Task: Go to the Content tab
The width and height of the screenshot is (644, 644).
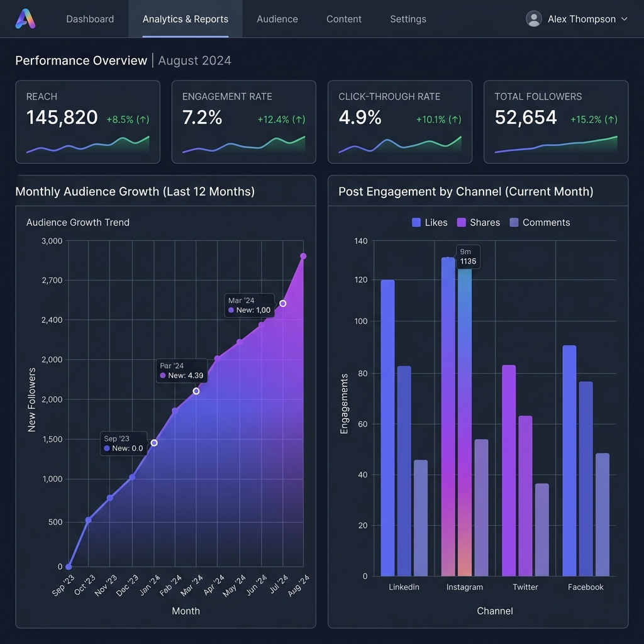Action: click(x=344, y=19)
